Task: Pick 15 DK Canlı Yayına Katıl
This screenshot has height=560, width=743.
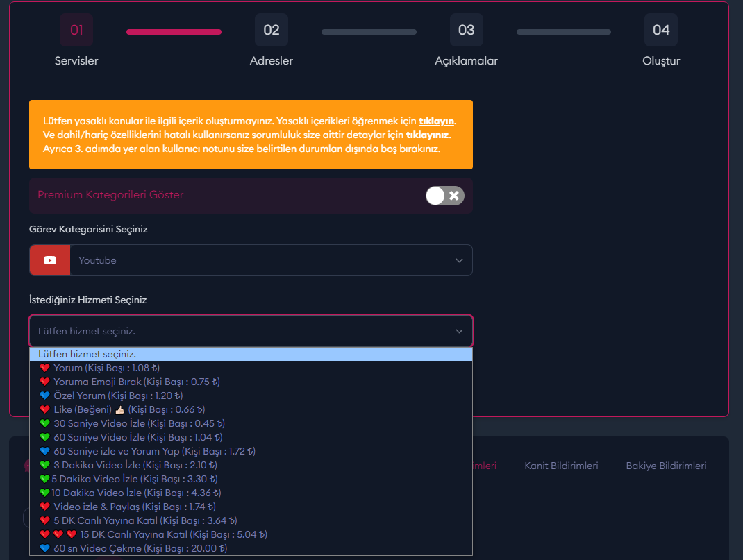Action: pos(251,534)
